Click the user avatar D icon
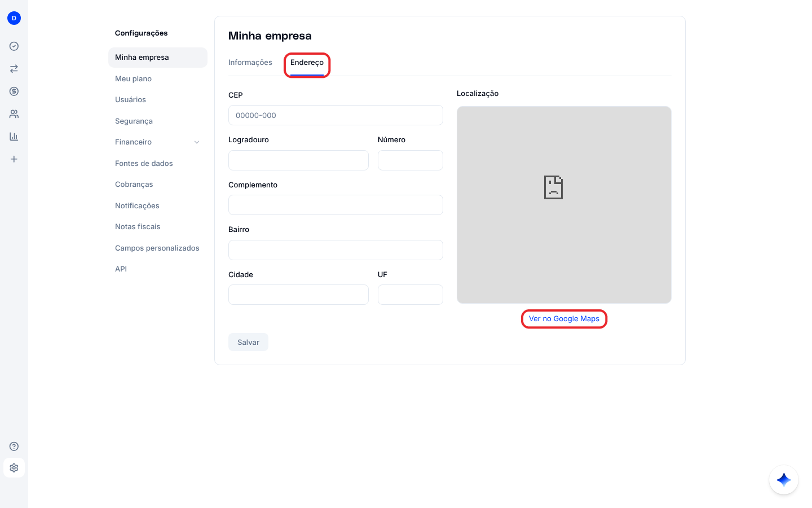Screen dimensions: 812x508 [14, 18]
